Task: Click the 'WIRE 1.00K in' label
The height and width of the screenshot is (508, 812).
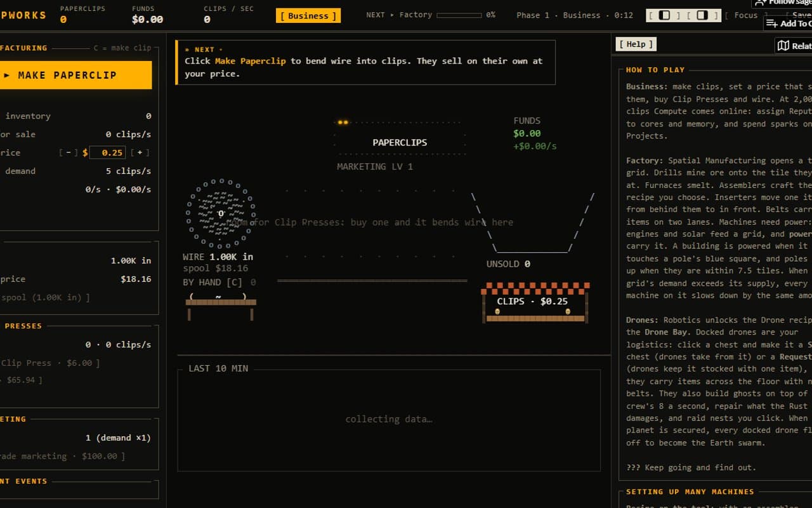Action: 218,257
